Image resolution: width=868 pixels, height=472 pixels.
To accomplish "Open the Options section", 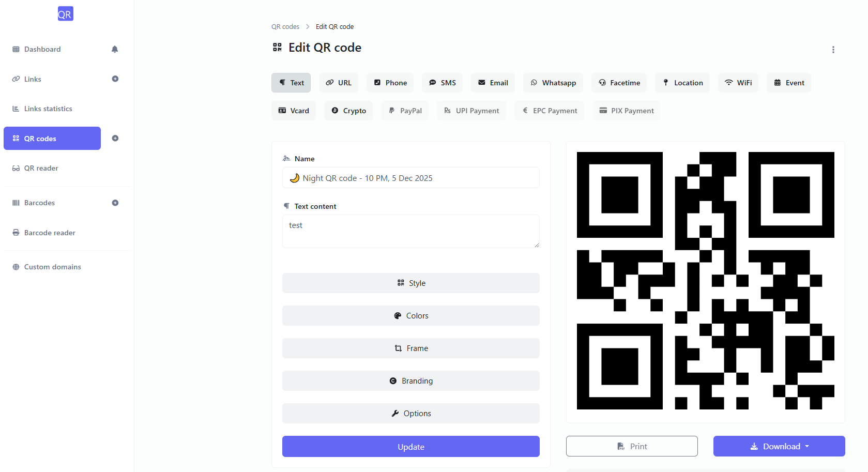I will coord(410,413).
